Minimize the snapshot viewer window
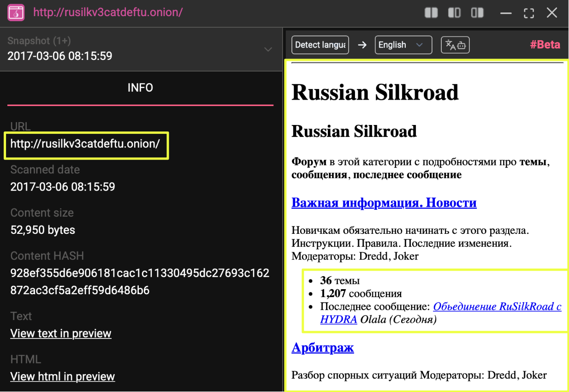569x392 pixels. pyautogui.click(x=506, y=13)
